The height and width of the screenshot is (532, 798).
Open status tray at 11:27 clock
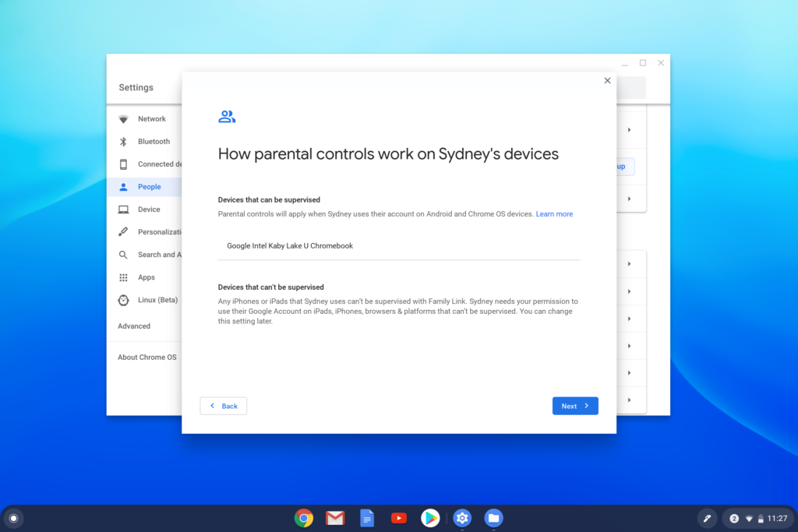[778, 518]
